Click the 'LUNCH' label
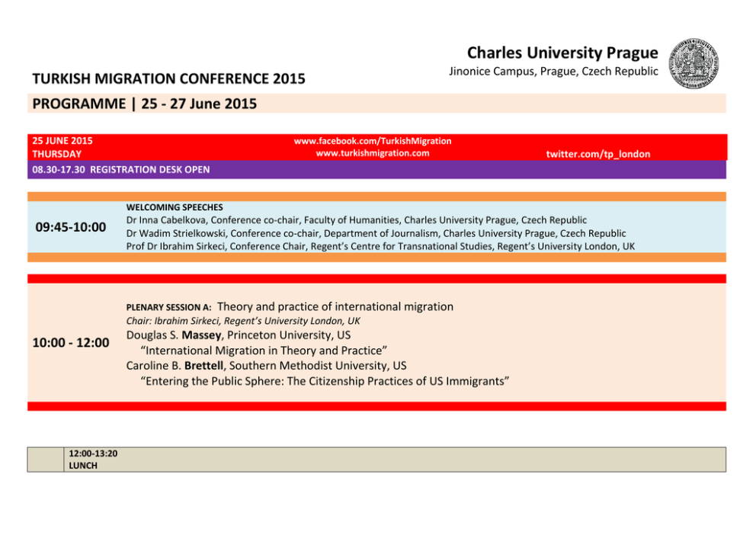Image resolution: width=756 pixels, height=535 pixels. click(83, 466)
